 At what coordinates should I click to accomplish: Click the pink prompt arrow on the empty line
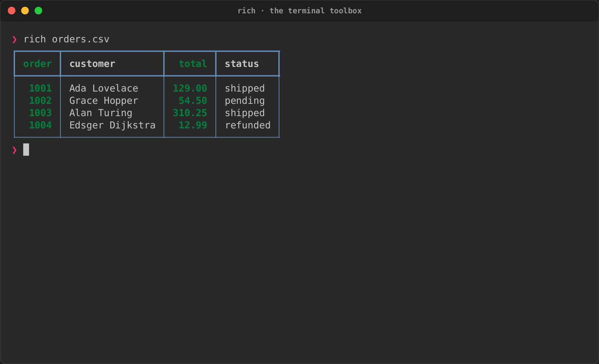[x=14, y=150]
